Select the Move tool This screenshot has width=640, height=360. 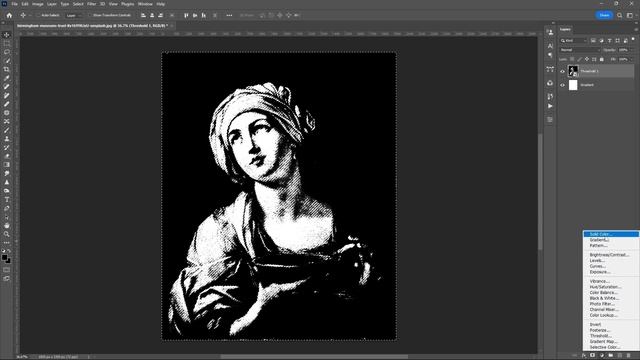click(7, 35)
